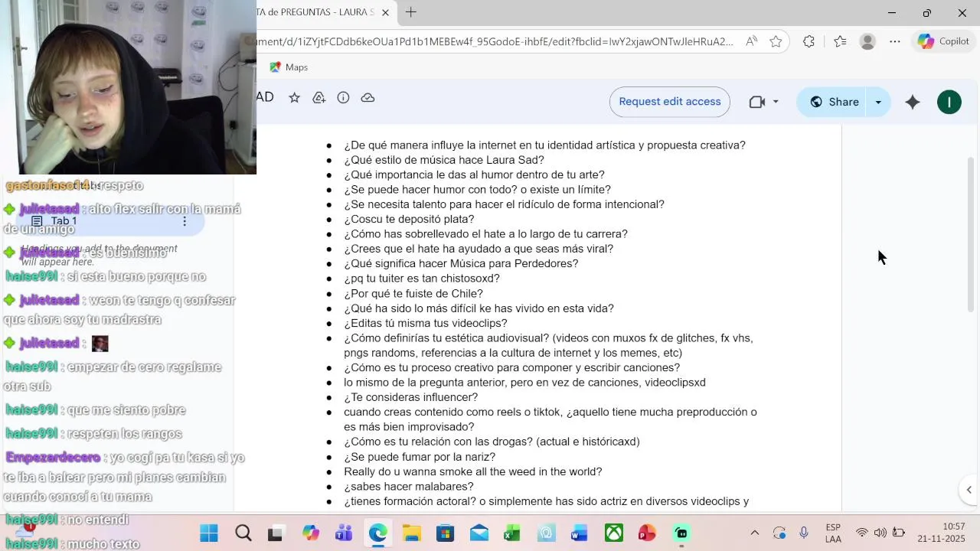Star the document with the star icon
The width and height of the screenshot is (980, 551).
(294, 98)
